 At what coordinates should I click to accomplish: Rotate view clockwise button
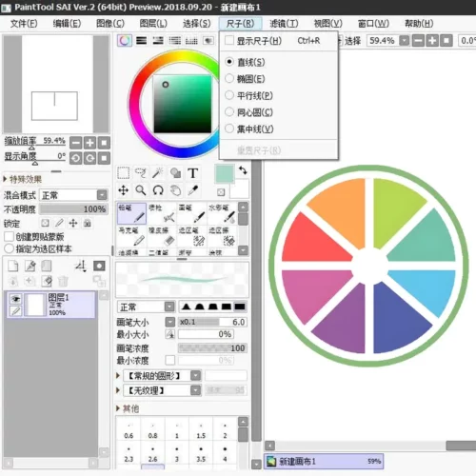[89, 158]
